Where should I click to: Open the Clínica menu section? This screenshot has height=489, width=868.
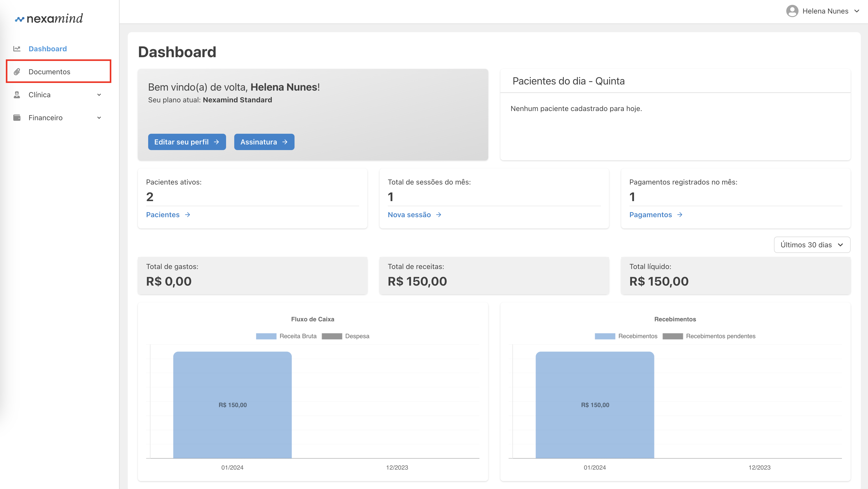[x=59, y=95]
